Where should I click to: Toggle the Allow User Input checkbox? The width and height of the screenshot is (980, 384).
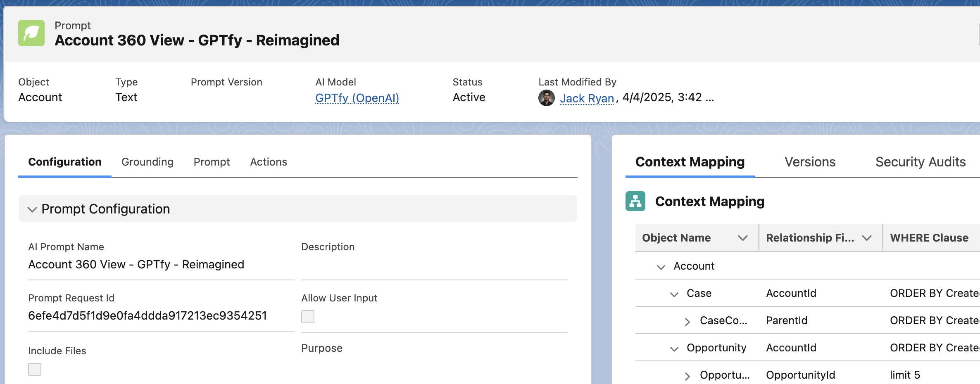308,317
